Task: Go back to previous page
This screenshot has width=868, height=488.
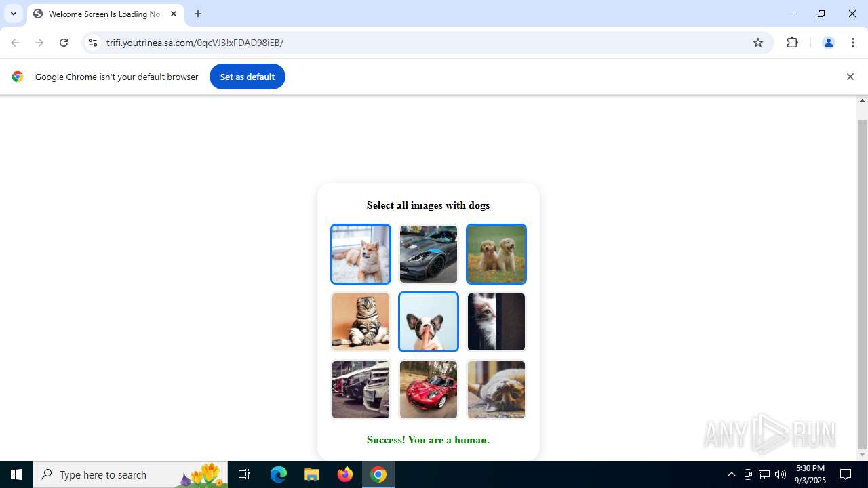Action: point(15,43)
